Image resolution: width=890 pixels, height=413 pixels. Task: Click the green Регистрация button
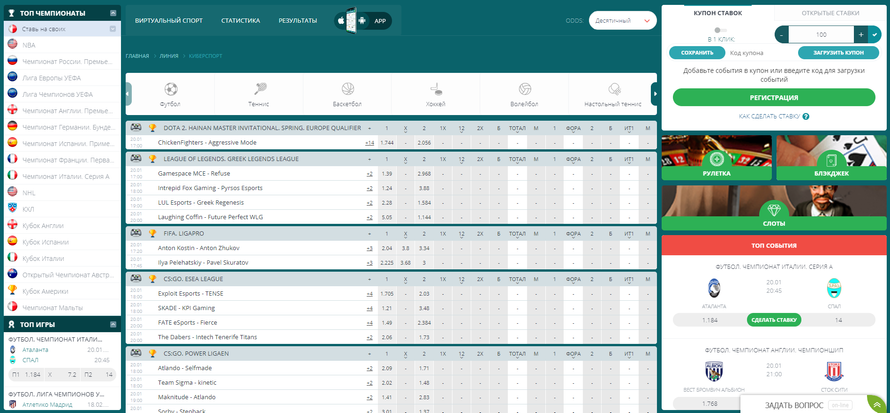[774, 97]
